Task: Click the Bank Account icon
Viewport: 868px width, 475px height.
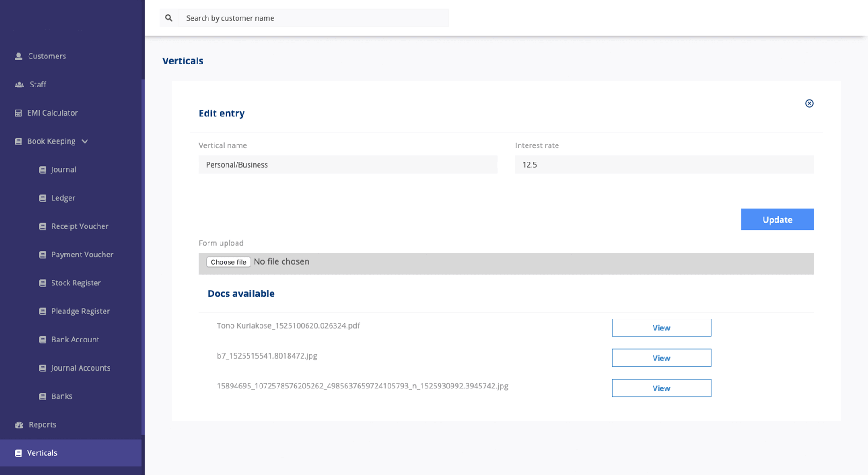Action: (42, 340)
